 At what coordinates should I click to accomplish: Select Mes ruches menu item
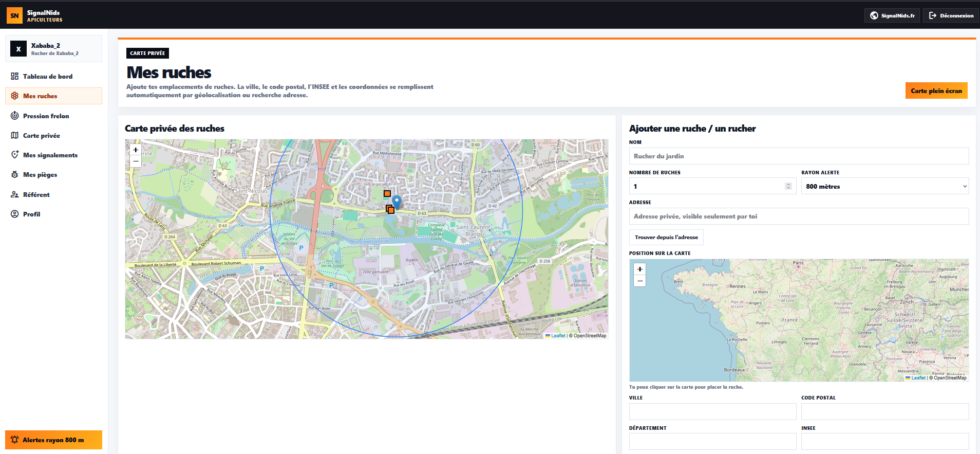pos(53,96)
